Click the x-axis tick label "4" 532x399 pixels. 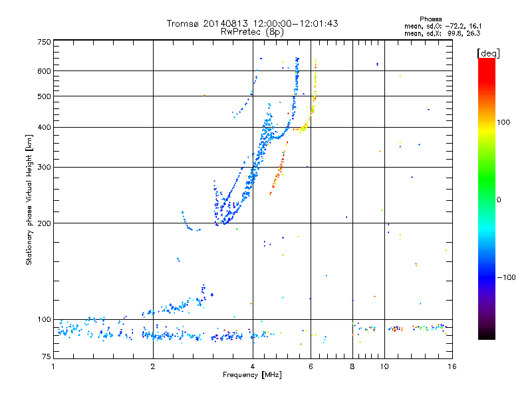click(x=253, y=366)
